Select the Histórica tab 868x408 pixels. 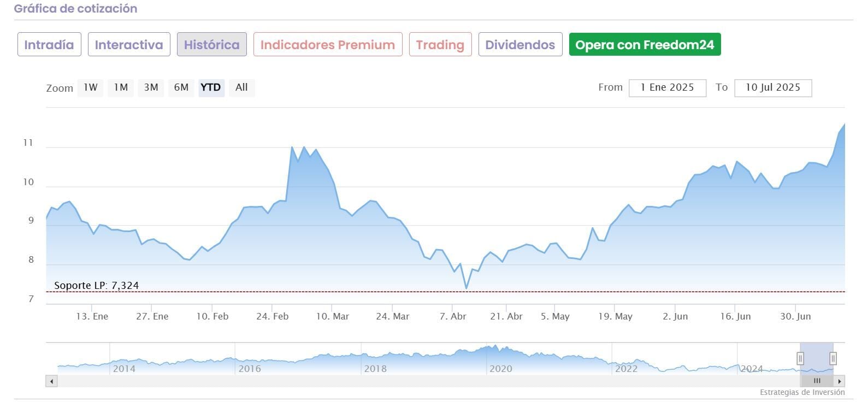(211, 45)
